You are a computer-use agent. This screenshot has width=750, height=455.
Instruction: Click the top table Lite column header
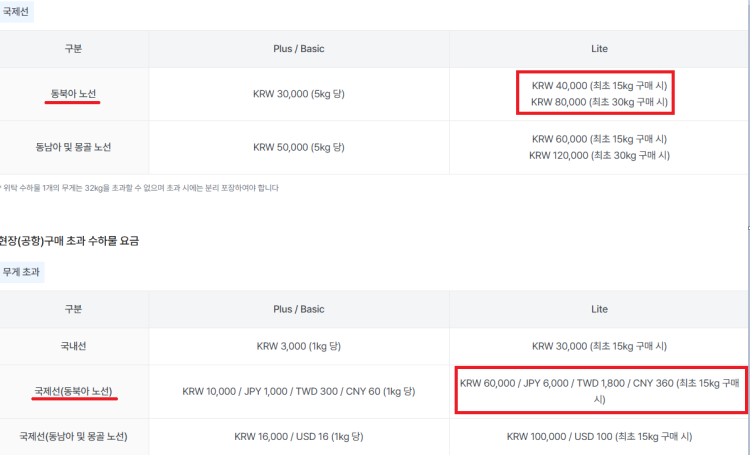coord(599,49)
